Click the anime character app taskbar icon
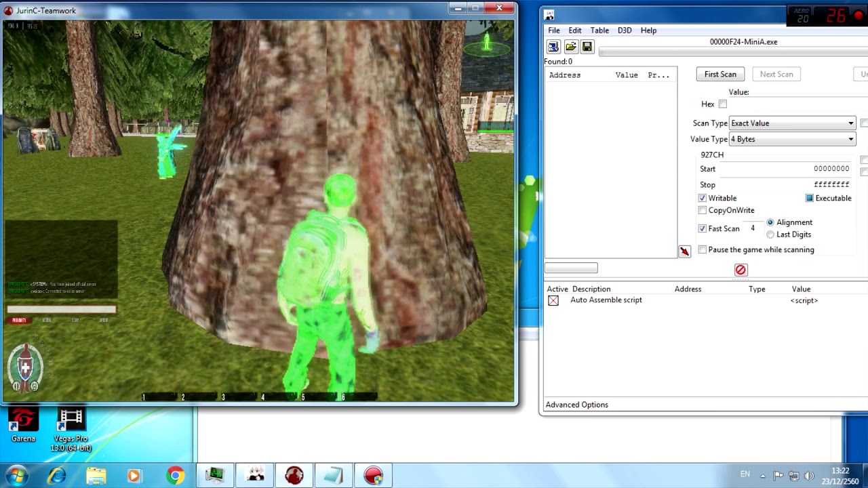 [x=255, y=476]
